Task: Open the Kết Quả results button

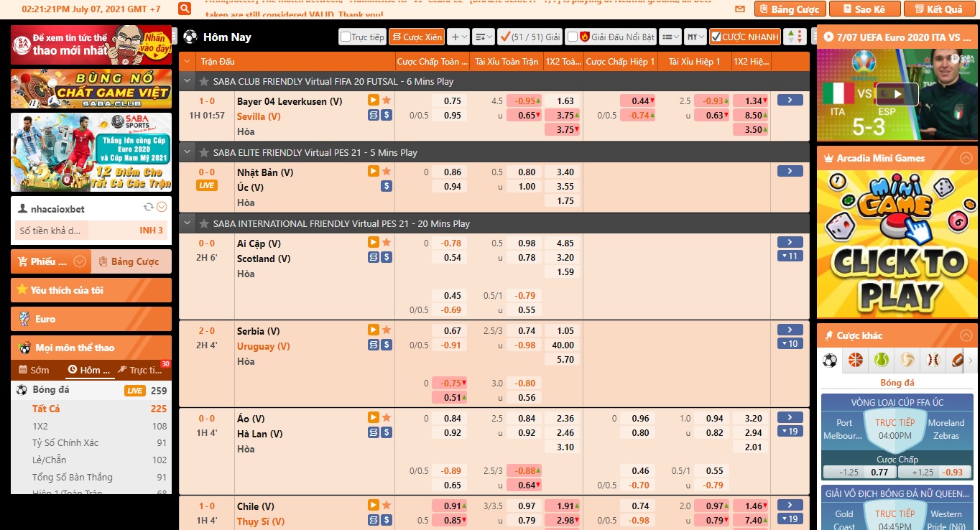Action: [x=939, y=9]
